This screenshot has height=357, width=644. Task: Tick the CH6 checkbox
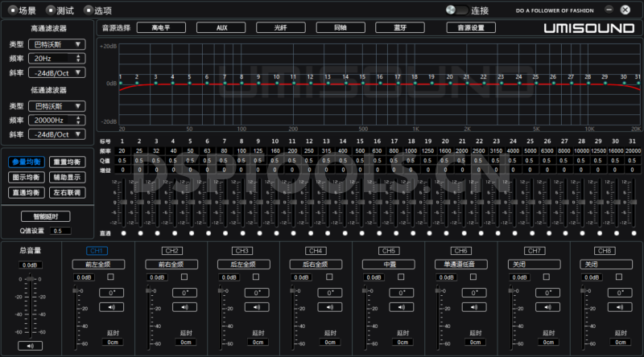pyautogui.click(x=473, y=277)
